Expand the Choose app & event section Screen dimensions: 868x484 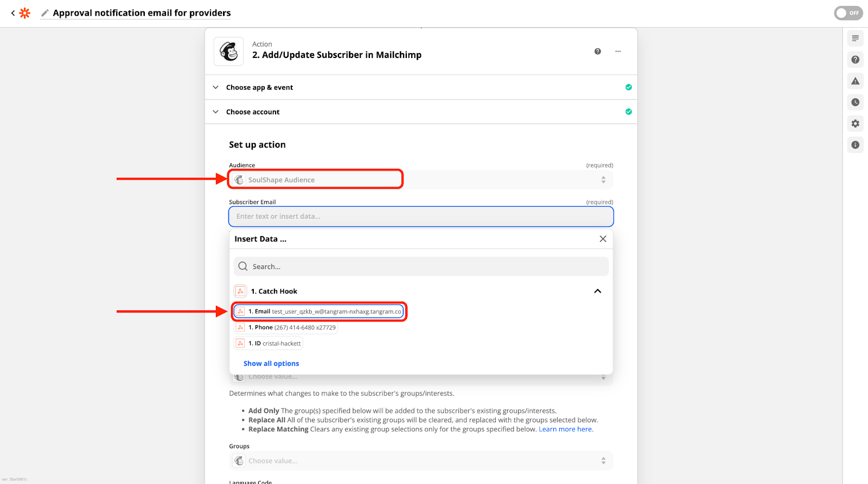[x=421, y=87]
